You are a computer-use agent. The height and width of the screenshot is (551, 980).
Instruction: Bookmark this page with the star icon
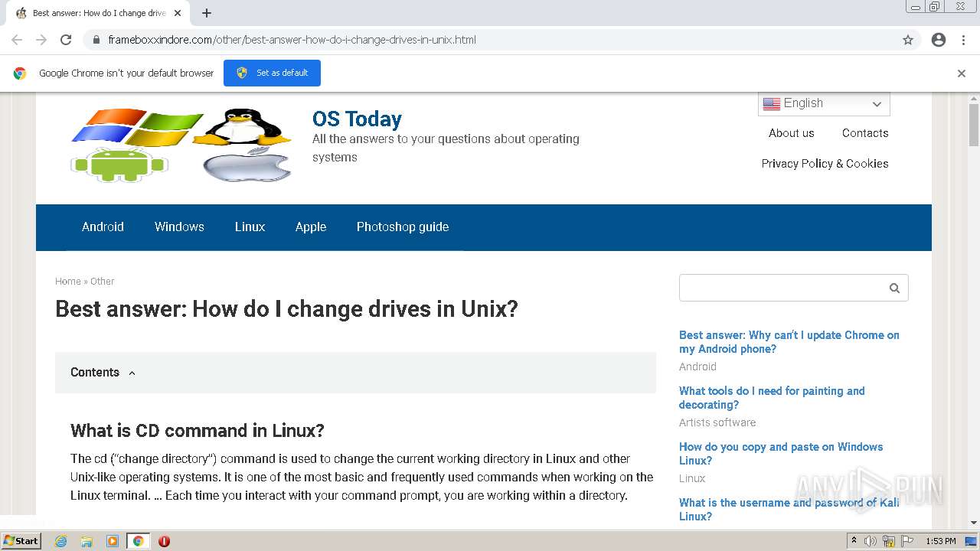tap(908, 40)
